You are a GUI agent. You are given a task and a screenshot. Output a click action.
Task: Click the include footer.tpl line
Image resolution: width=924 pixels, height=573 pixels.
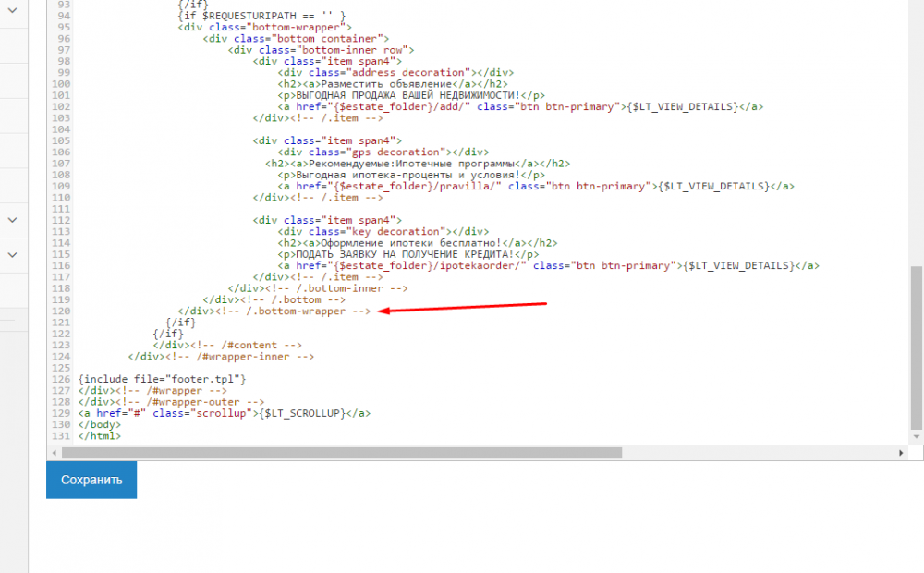click(163, 379)
